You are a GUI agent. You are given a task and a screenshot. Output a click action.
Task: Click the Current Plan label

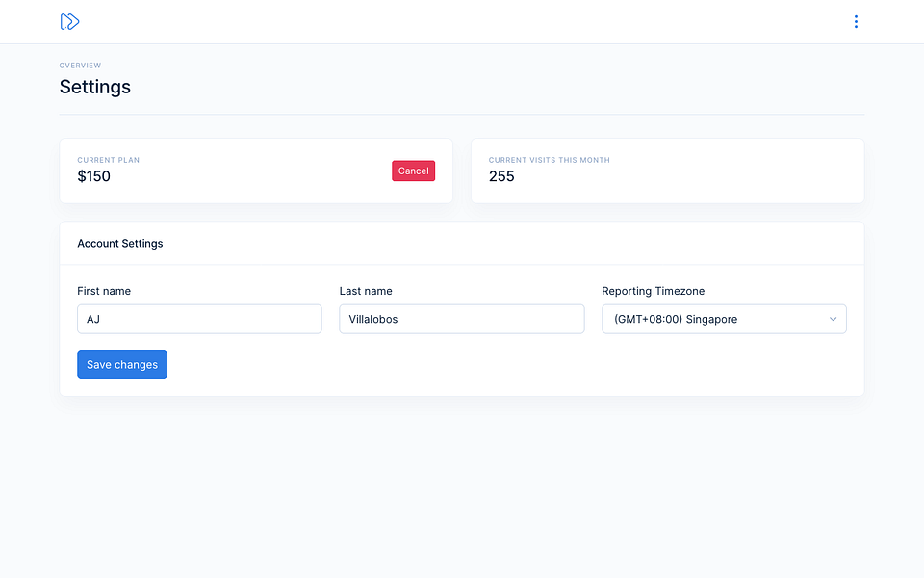(x=109, y=160)
